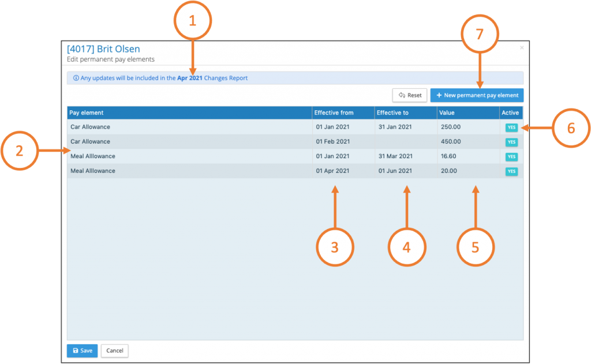591x364 pixels.
Task: Click the Effective from column header
Action: 334,112
